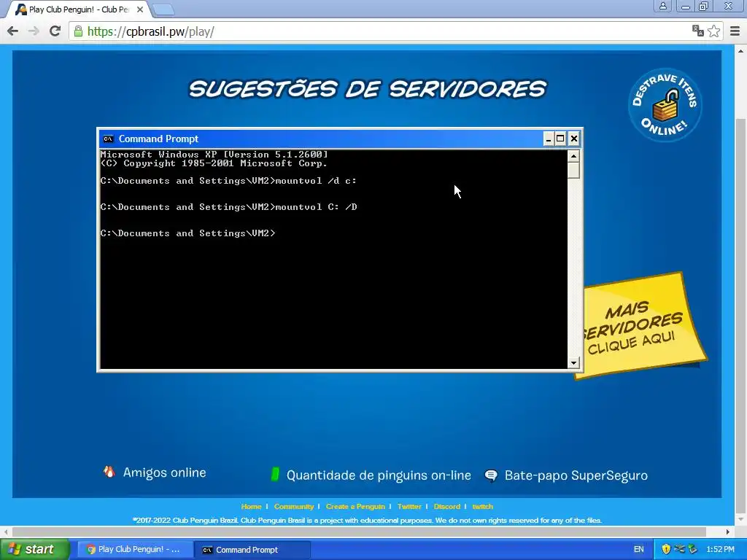Bookmark the page with the star icon
The height and width of the screenshot is (560, 747).
pyautogui.click(x=713, y=31)
